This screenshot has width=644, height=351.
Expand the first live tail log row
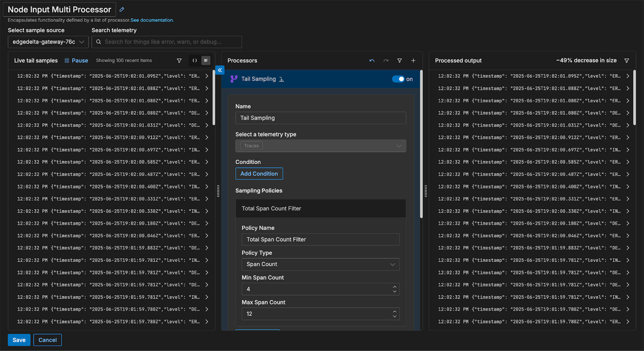coord(207,76)
